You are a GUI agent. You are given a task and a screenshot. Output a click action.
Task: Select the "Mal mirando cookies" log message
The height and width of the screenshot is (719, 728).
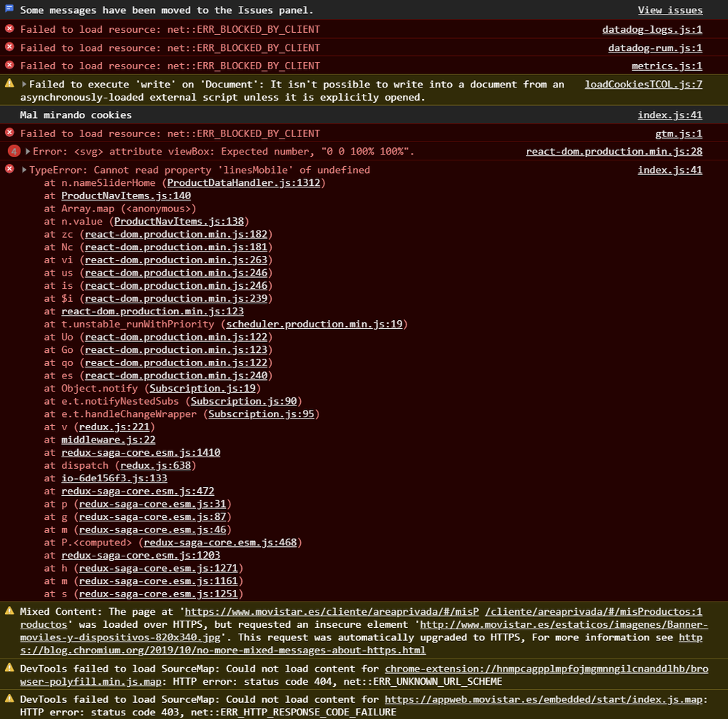pos(76,115)
